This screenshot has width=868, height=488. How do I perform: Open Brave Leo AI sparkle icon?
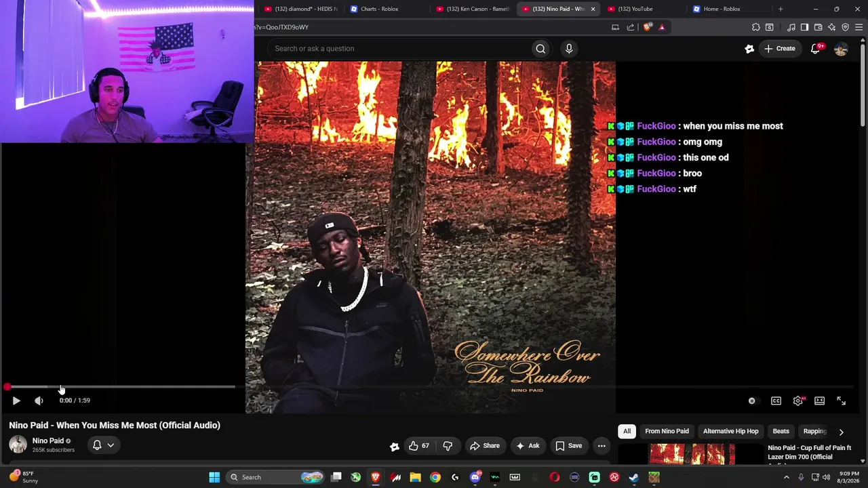[831, 27]
